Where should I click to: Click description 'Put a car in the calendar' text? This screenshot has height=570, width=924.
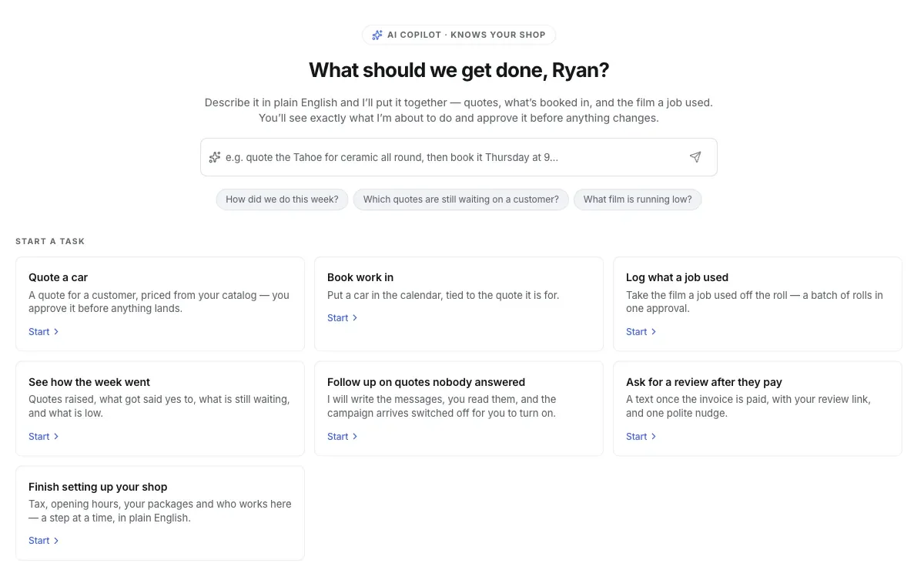(x=443, y=295)
